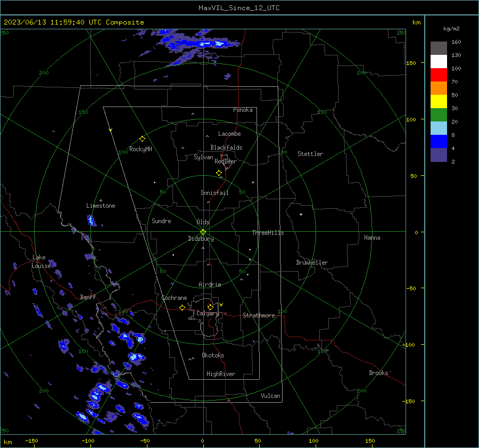Click the Sylvan town label
The width and height of the screenshot is (479, 448).
point(203,157)
